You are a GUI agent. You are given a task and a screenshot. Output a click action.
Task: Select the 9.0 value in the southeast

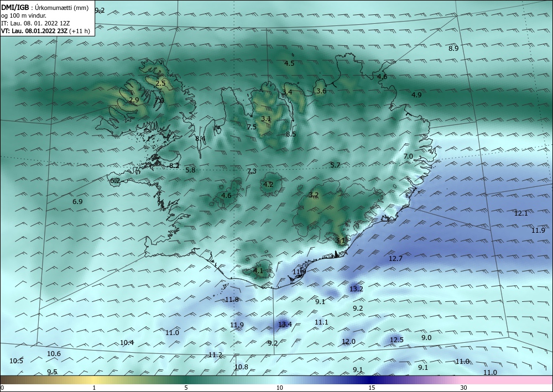pos(426,338)
